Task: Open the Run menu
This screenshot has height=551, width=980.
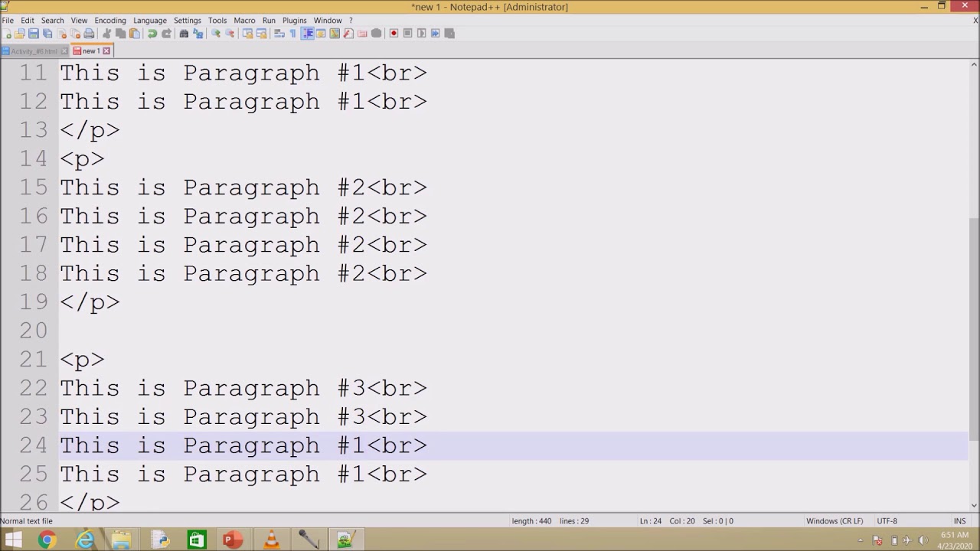Action: click(269, 21)
